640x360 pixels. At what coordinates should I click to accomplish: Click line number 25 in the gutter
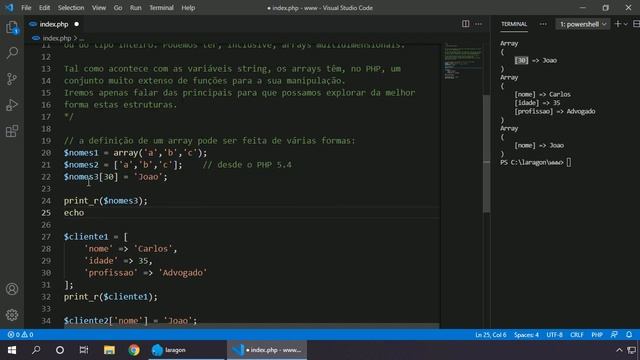(x=46, y=213)
